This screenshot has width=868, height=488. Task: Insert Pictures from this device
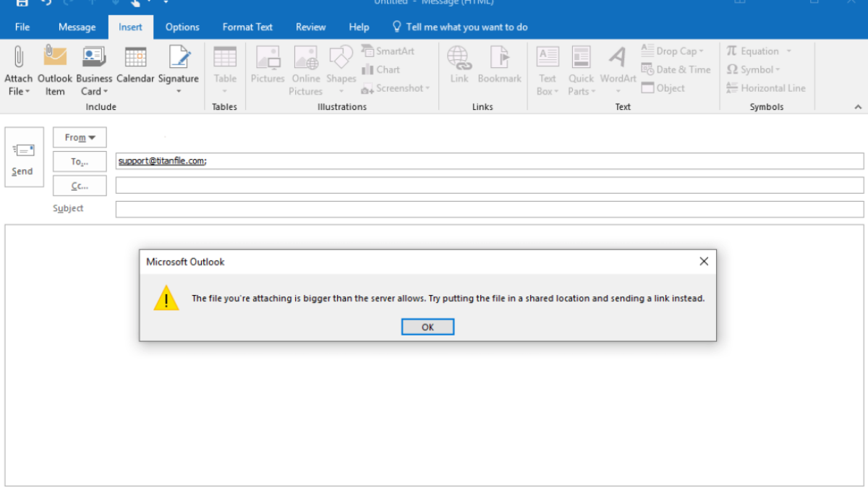click(268, 65)
